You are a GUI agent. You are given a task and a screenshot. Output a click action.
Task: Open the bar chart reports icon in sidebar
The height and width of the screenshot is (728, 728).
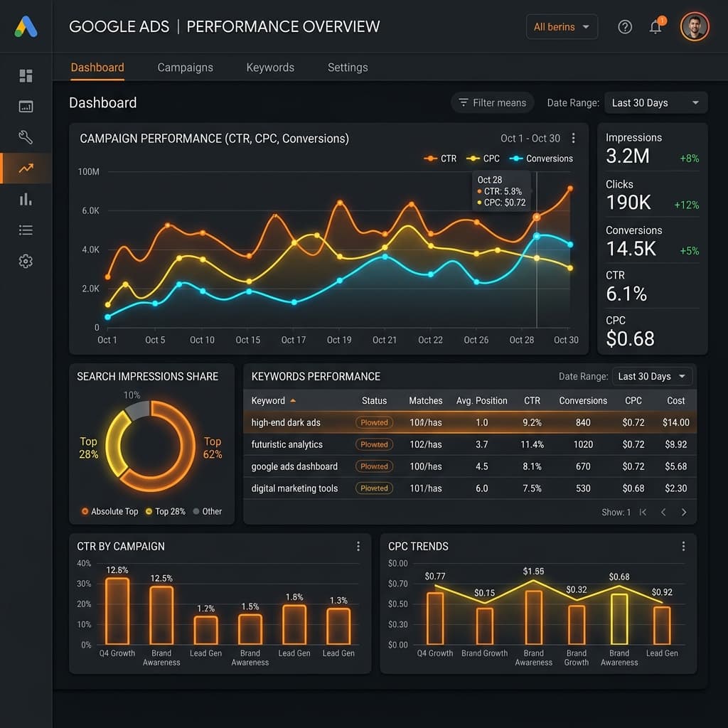pos(26,199)
